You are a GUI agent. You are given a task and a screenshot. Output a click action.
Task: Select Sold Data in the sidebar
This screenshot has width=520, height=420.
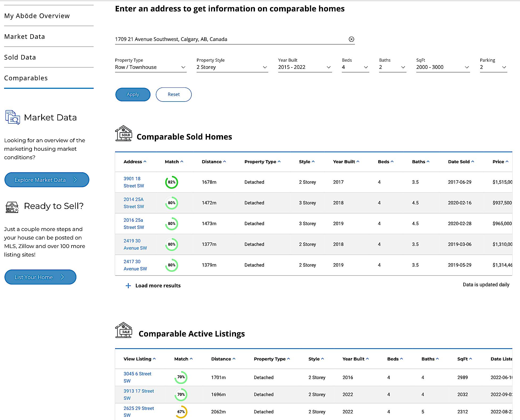20,57
